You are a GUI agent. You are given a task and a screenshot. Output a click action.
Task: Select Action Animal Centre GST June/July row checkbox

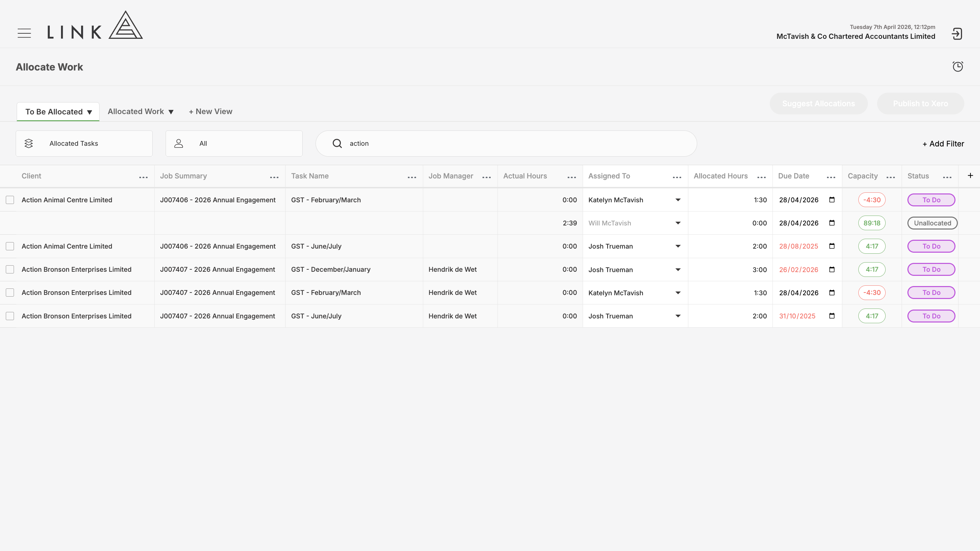[x=10, y=247]
